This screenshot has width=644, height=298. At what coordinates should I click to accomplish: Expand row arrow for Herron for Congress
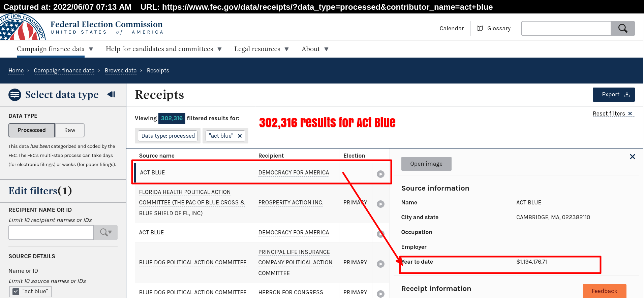click(380, 294)
